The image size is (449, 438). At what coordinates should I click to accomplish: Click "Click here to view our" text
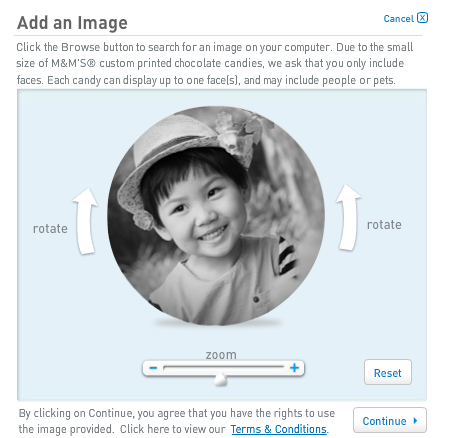(173, 429)
